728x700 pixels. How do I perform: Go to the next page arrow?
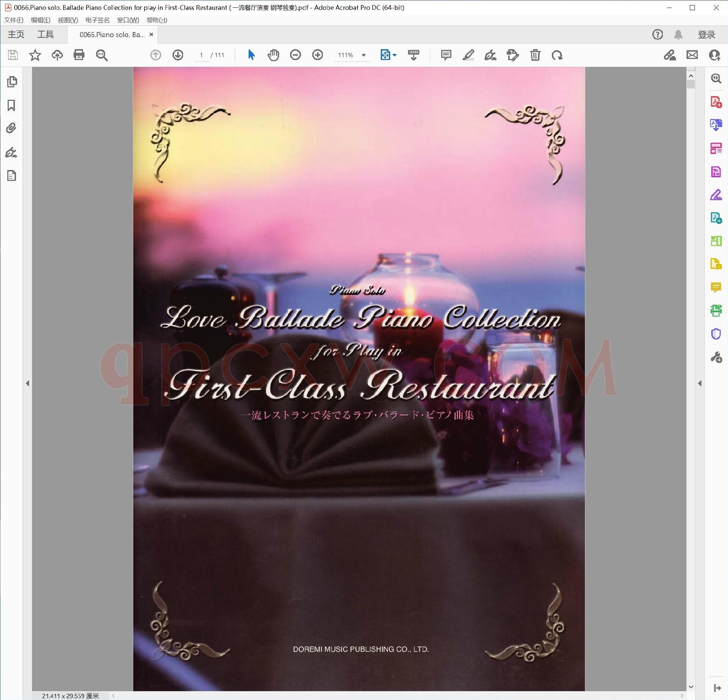click(178, 55)
